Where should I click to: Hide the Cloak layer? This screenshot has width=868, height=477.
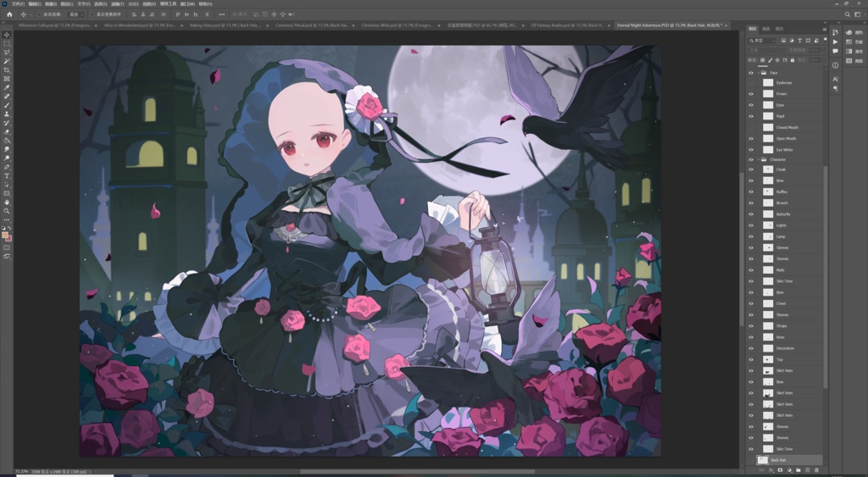[x=751, y=169]
